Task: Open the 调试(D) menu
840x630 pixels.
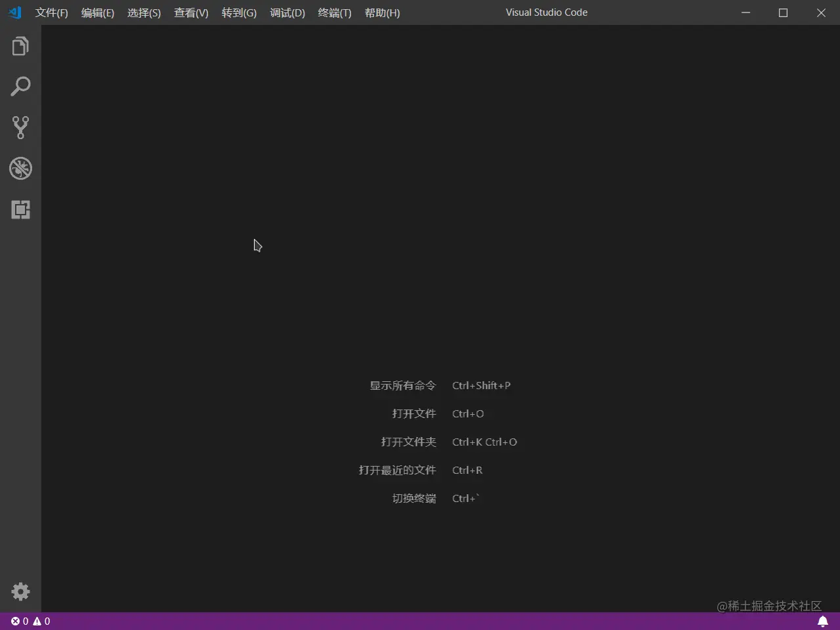Action: [x=287, y=12]
